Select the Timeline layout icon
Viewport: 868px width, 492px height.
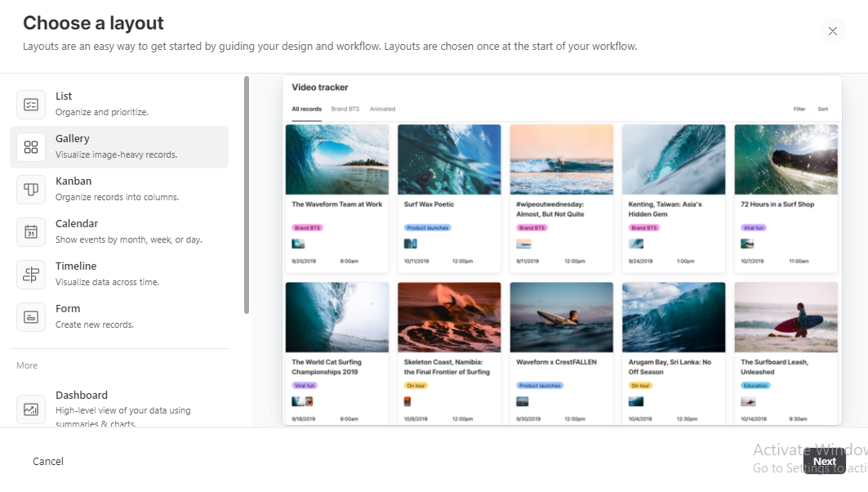point(31,274)
